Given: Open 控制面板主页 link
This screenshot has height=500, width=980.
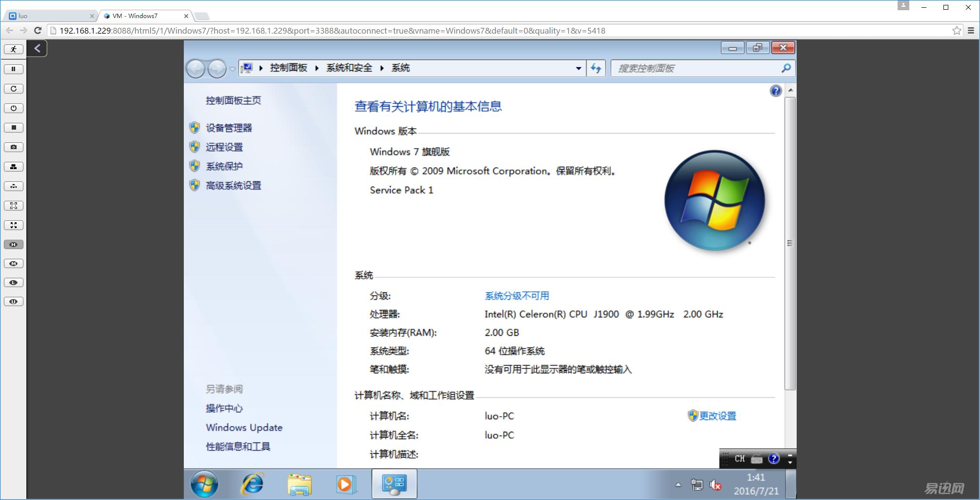Looking at the screenshot, I should [234, 100].
